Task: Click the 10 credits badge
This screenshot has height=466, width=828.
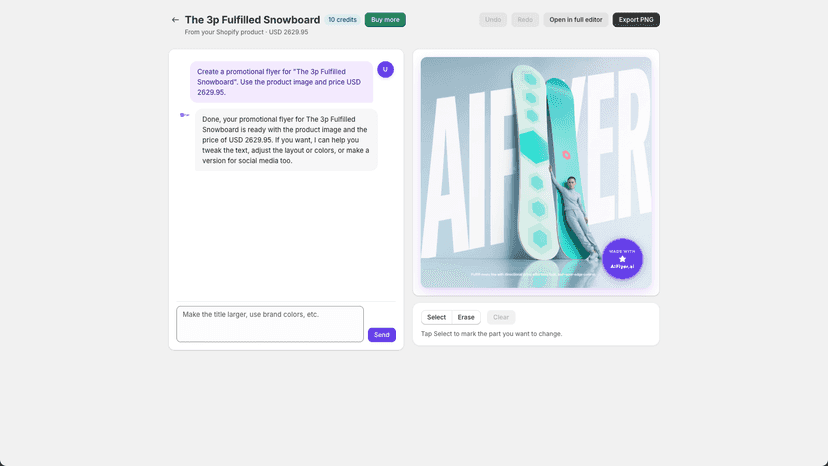Action: pos(342,20)
